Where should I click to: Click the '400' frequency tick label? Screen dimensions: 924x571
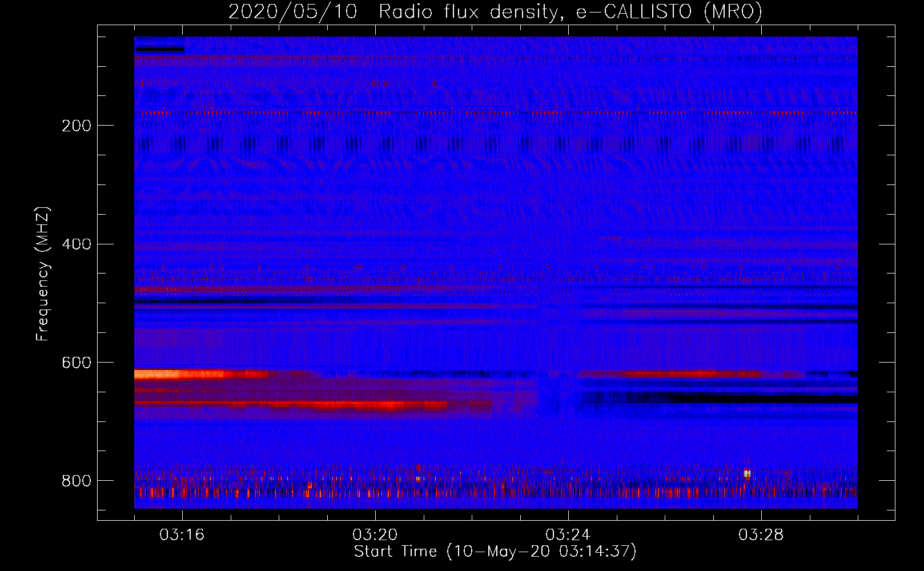pos(77,244)
